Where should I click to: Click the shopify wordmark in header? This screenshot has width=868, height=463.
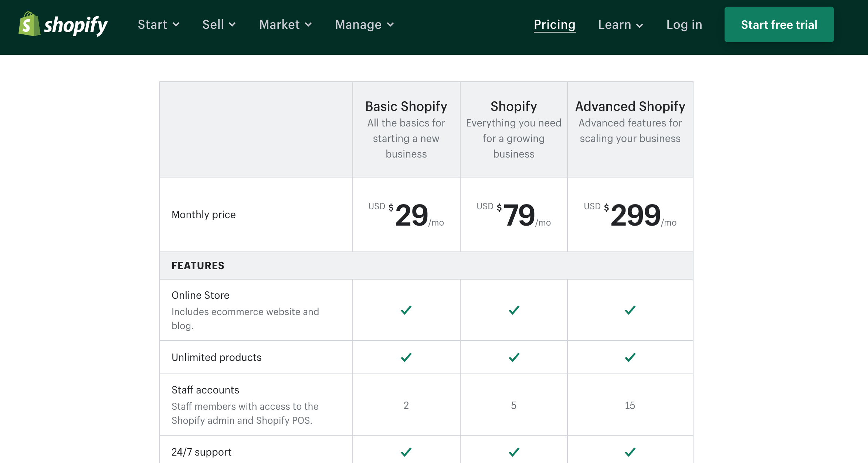point(76,25)
